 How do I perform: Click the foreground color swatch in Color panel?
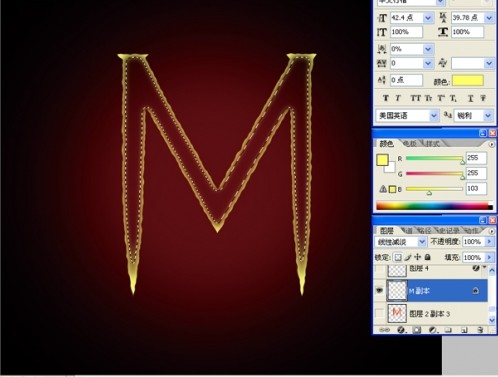click(382, 160)
